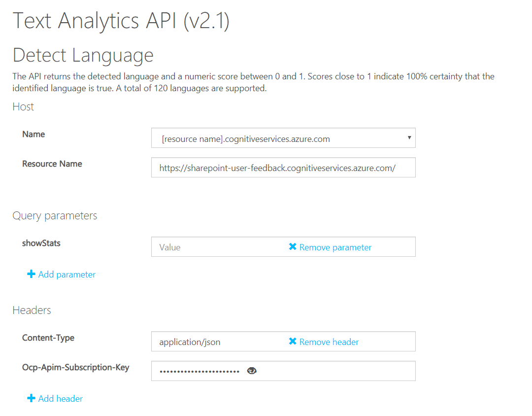
Task: Reveal the subscription key with the eye icon
Action: coord(252,371)
